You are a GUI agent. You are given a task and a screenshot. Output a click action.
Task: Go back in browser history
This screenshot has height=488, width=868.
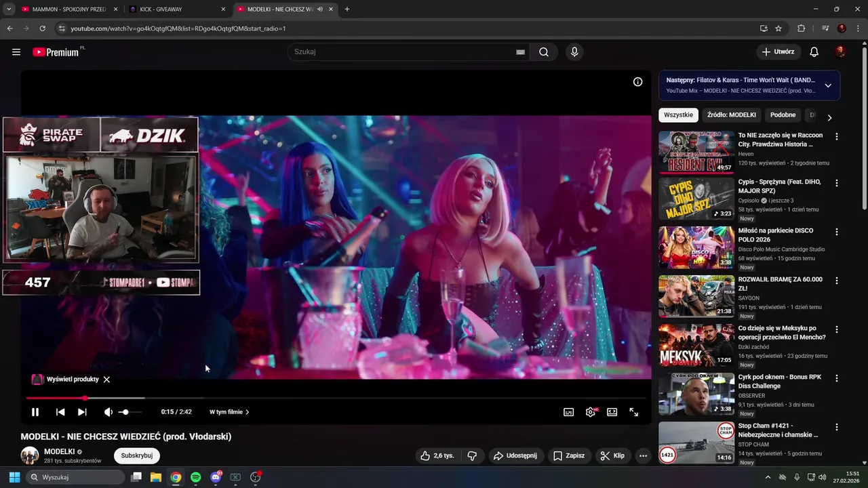(10, 28)
